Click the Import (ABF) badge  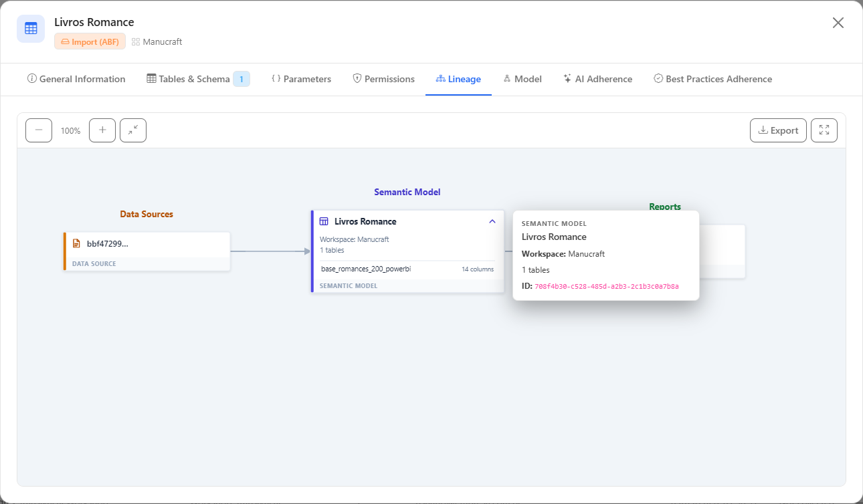(x=90, y=41)
